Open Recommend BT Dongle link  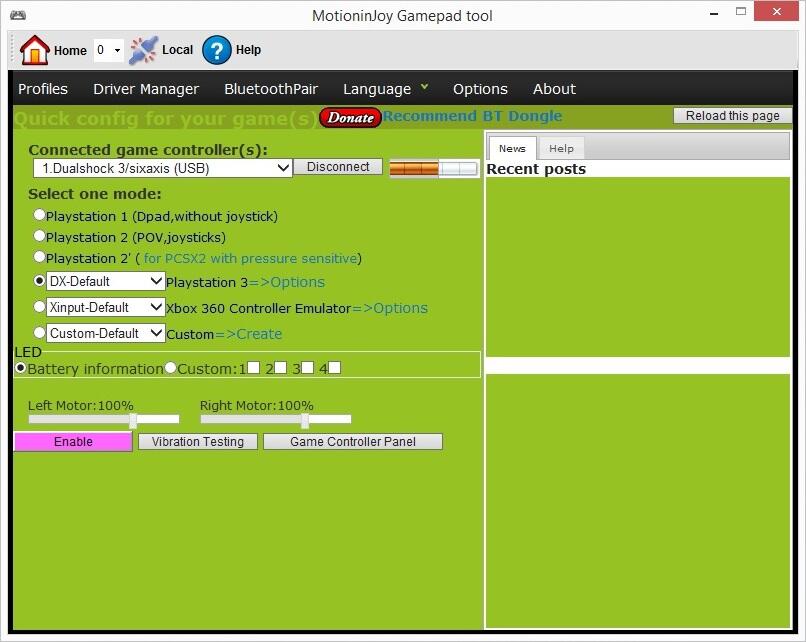472,116
